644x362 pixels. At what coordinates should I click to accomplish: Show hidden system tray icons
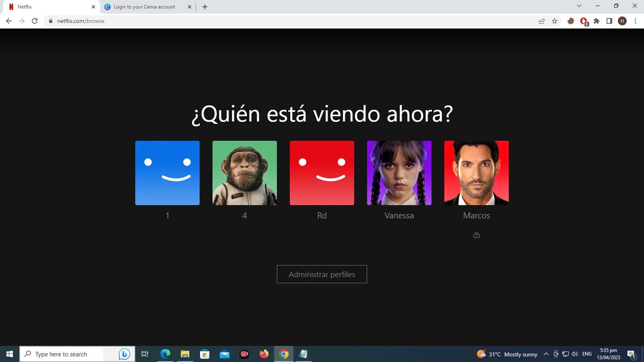click(546, 354)
